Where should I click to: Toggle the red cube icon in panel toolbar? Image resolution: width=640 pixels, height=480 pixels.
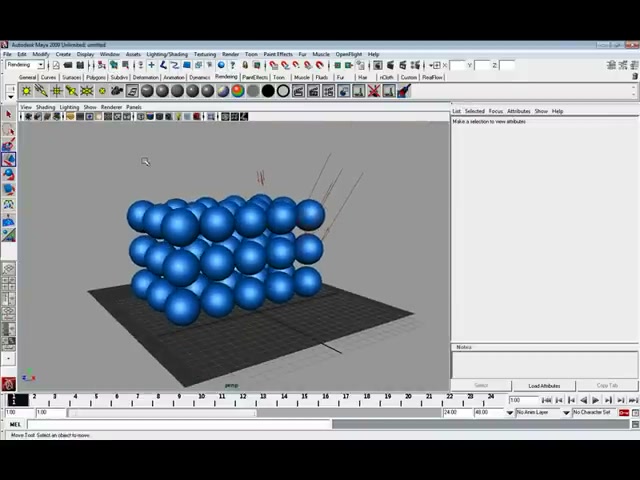197,117
